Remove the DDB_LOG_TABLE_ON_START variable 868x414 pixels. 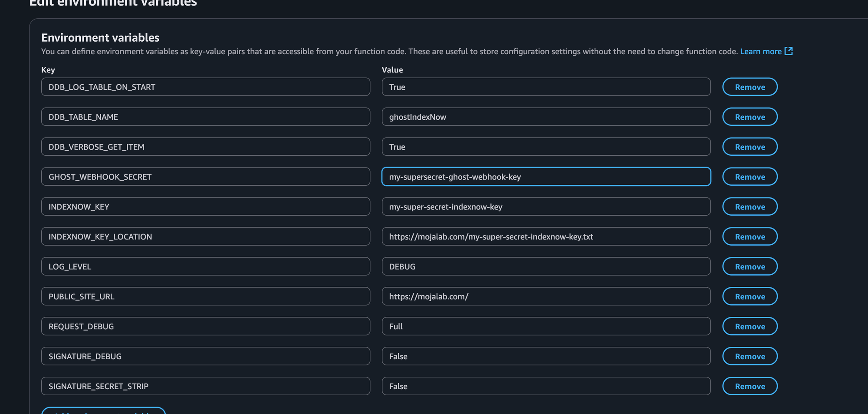tap(750, 87)
